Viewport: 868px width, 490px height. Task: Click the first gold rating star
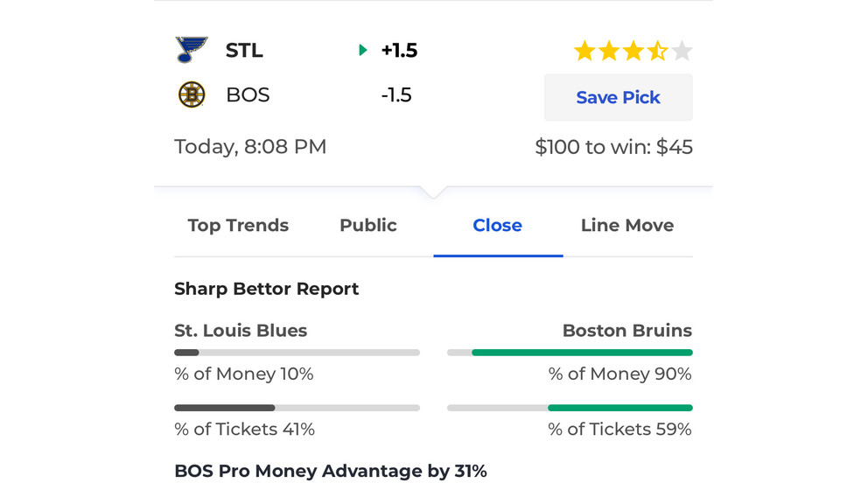584,51
